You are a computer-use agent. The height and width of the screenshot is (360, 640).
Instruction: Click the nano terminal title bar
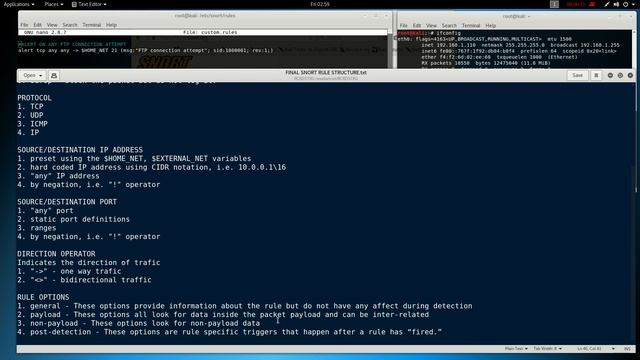pos(205,16)
